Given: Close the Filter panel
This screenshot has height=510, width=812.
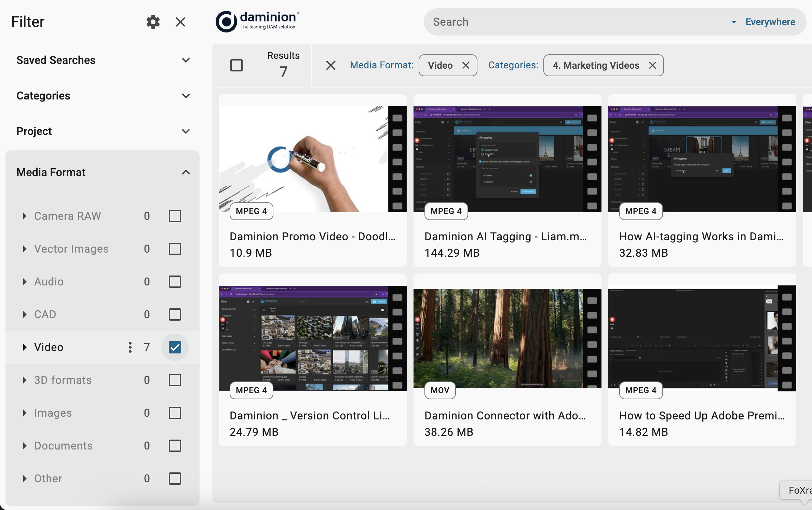Looking at the screenshot, I should (180, 22).
